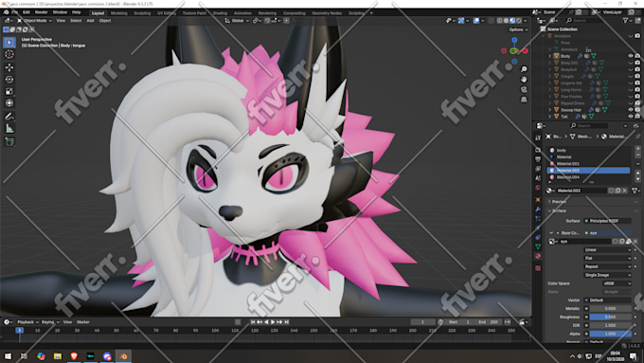This screenshot has width=644, height=363.
Task: Select the Scale tool
Action: [9, 91]
